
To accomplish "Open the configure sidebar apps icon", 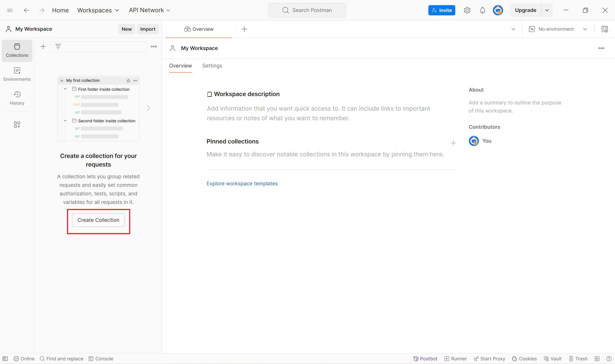I will (17, 125).
